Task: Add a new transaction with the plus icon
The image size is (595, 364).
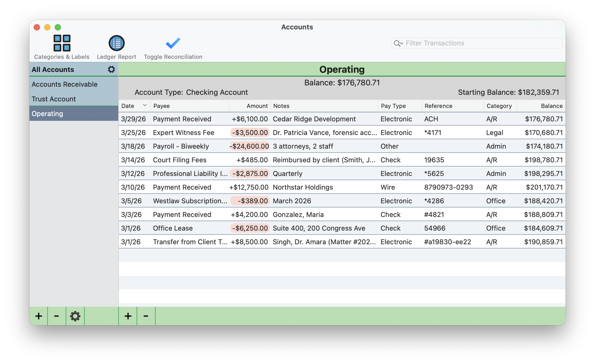Action: coord(128,316)
